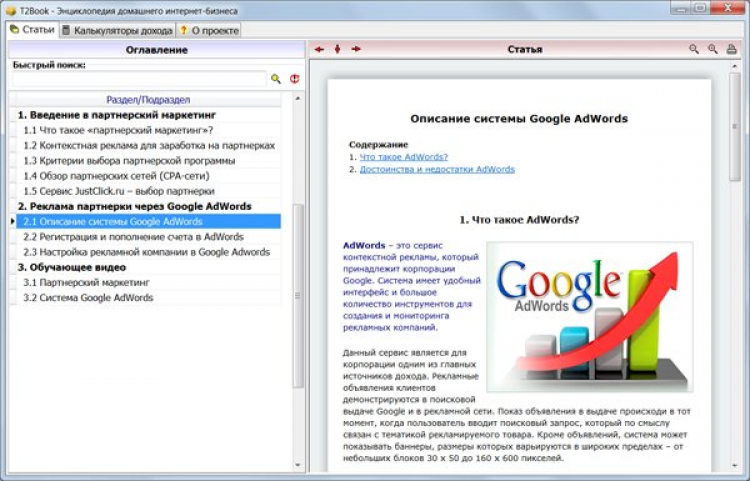Click heading Описание системы Google AdWords
This screenshot has width=750, height=481.
click(519, 119)
